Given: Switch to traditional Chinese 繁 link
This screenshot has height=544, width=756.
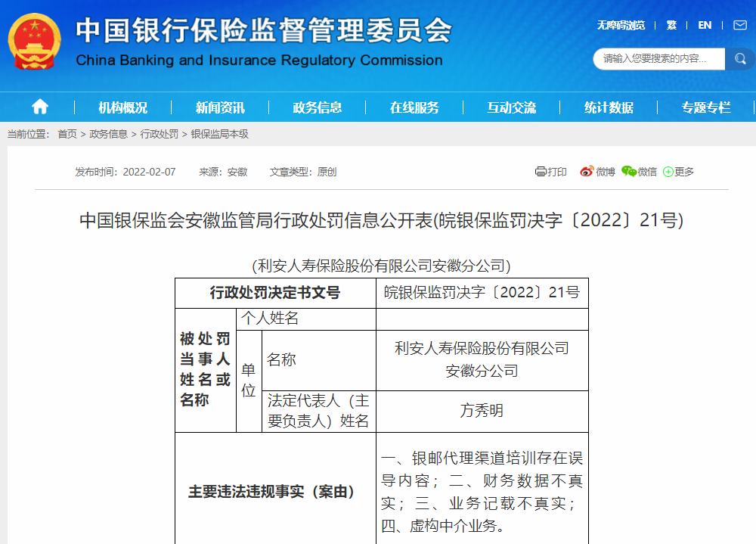Looking at the screenshot, I should (x=671, y=25).
